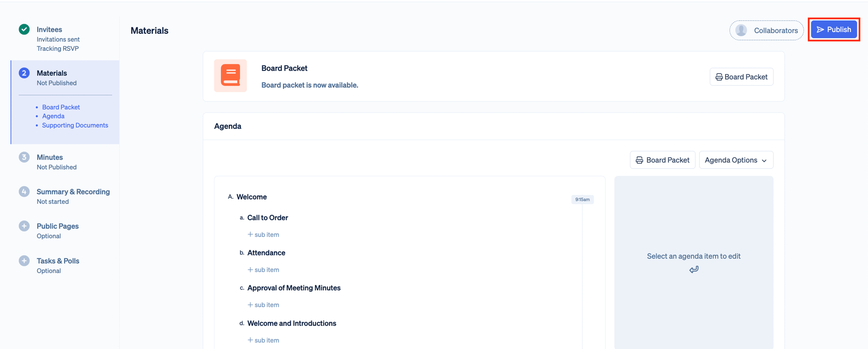Screen dimensions: 868x349
Task: Select the Approval of Meeting Minutes item
Action: (294, 288)
